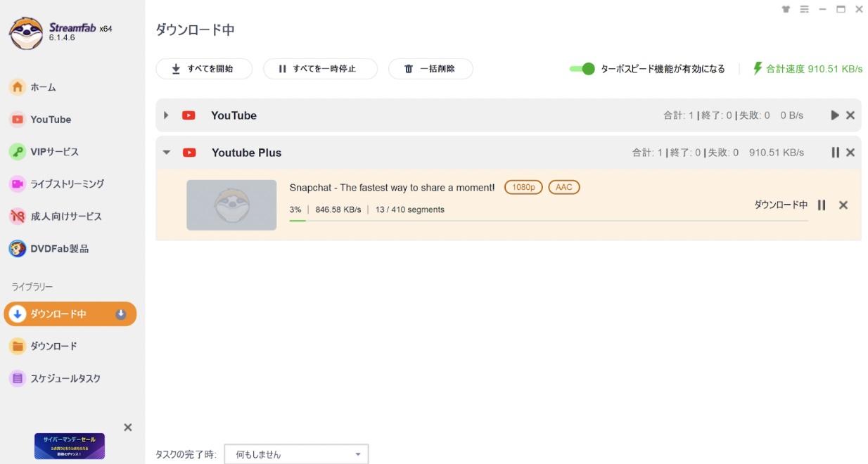Open ライブストリーミング in the sidebar

click(x=67, y=183)
